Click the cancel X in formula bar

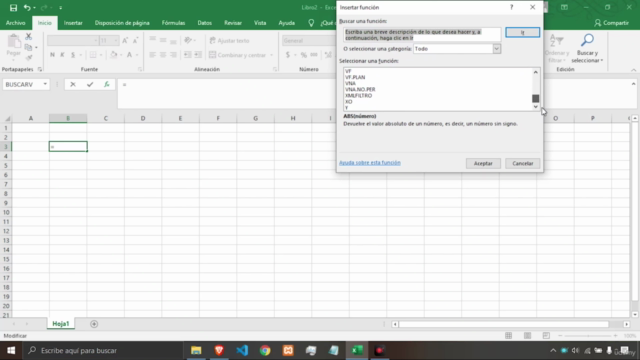point(73,84)
